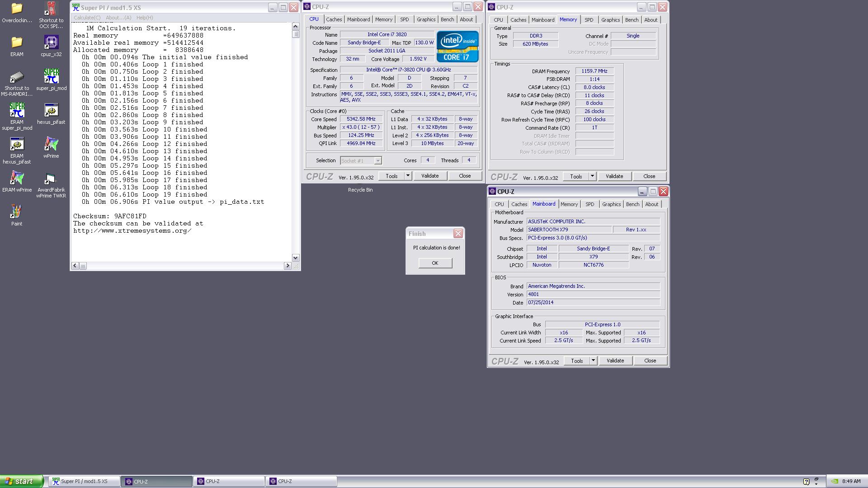The width and height of the screenshot is (868, 488).
Task: Open About menu in Super PI
Action: pyautogui.click(x=118, y=18)
